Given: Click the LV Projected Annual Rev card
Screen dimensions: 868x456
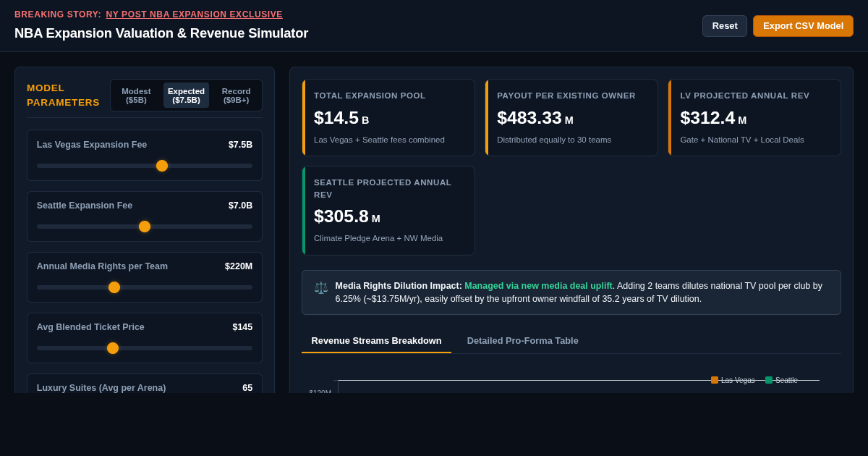Looking at the screenshot, I should (754, 117).
